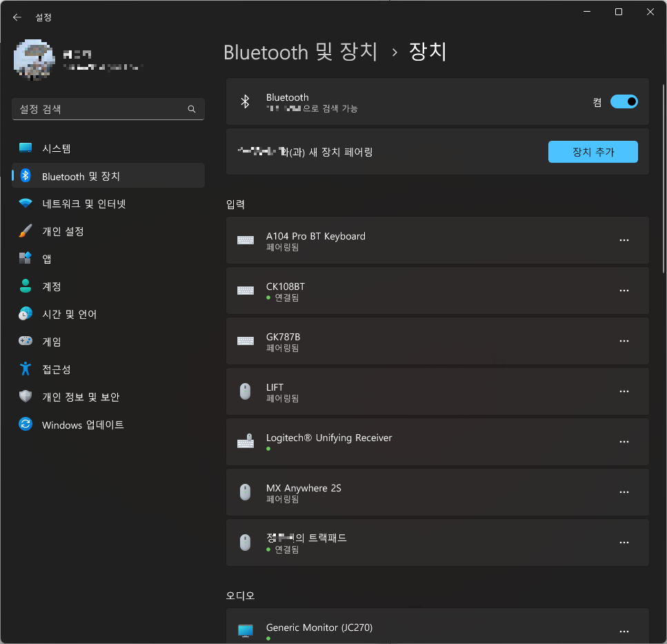
Task: Click the 시간 및 언어 globe clock icon
Action: tap(26, 313)
